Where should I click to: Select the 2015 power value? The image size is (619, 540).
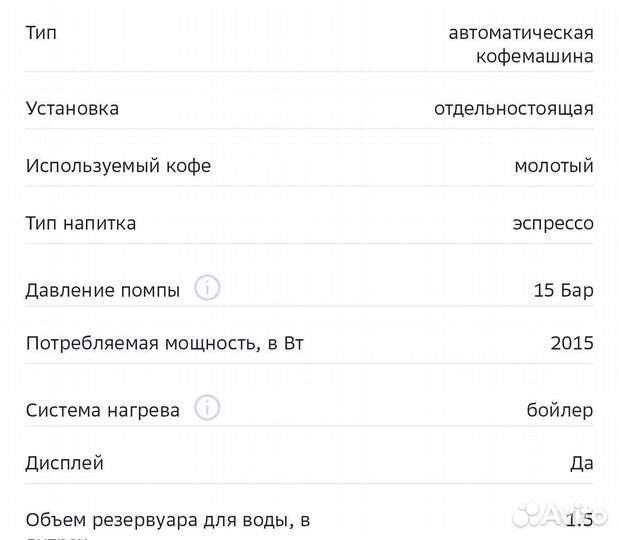coord(571,344)
